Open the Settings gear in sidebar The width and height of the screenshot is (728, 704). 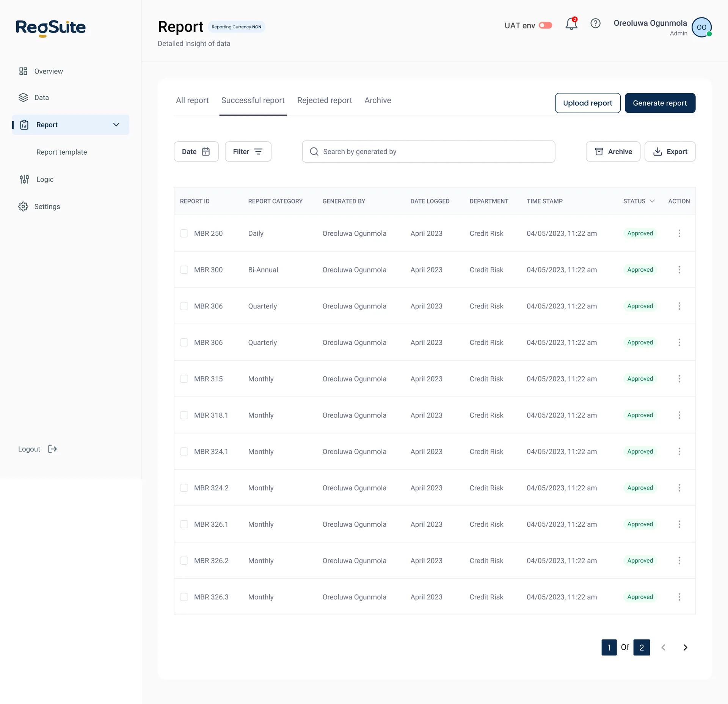23,207
